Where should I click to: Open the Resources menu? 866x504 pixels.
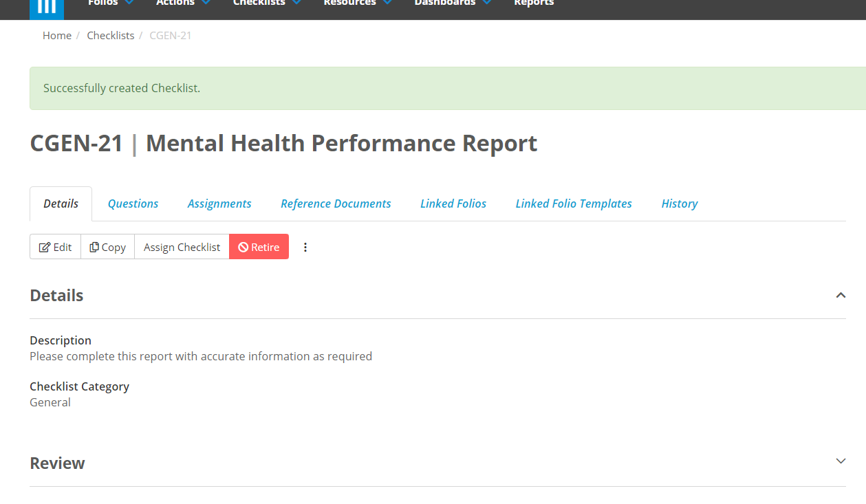point(358,3)
